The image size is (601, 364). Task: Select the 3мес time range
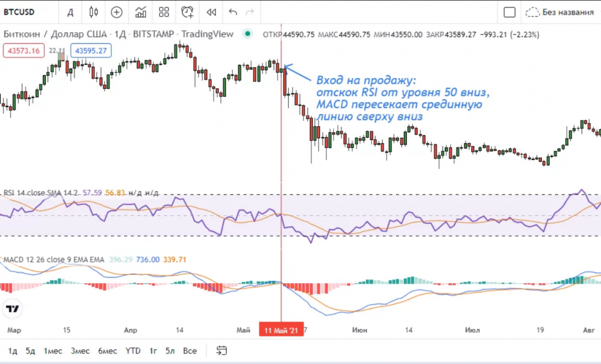pyautogui.click(x=80, y=351)
